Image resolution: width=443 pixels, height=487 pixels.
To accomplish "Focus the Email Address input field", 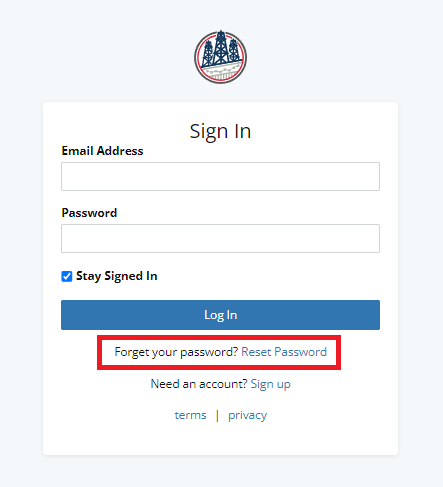I will pyautogui.click(x=220, y=176).
